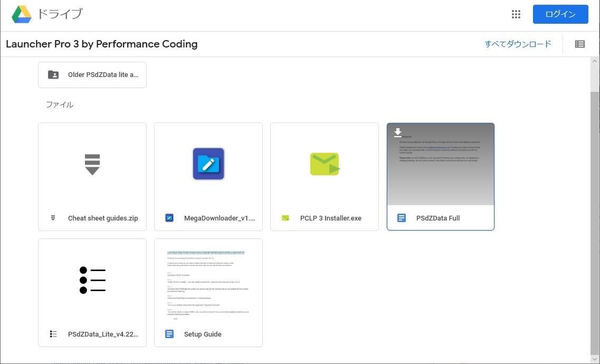Click the small MegaDownloader file type icon
Image resolution: width=600 pixels, height=364 pixels.
click(169, 218)
